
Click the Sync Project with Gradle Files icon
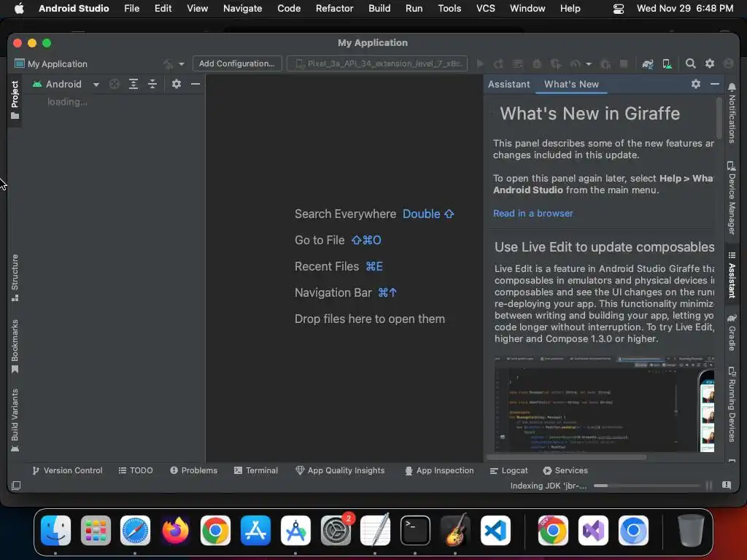pyautogui.click(x=648, y=64)
